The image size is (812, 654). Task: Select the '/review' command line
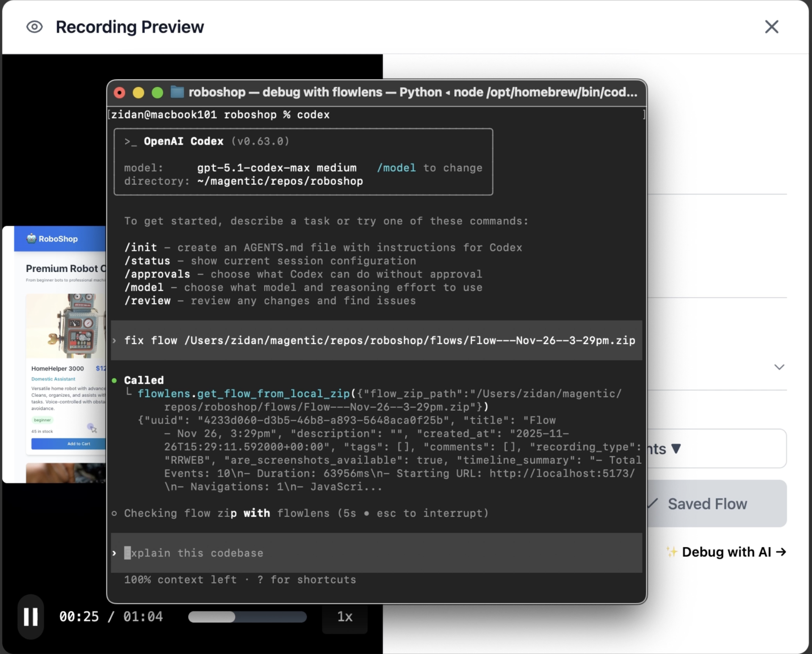[270, 301]
